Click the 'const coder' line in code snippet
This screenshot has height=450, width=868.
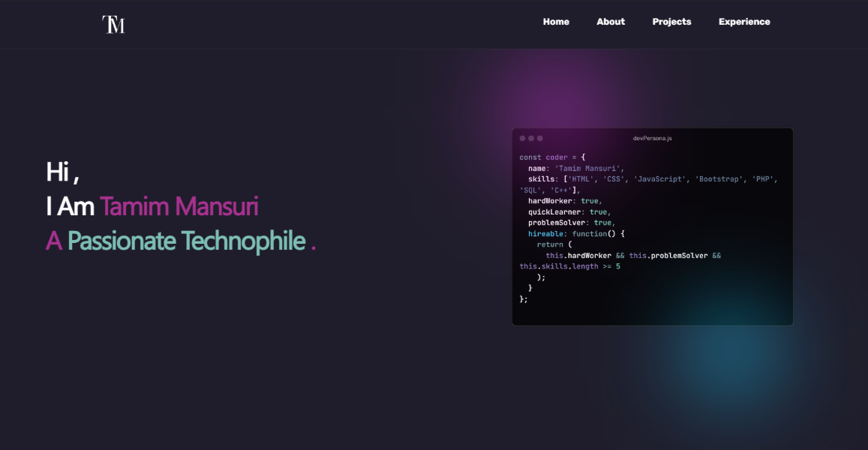point(542,157)
